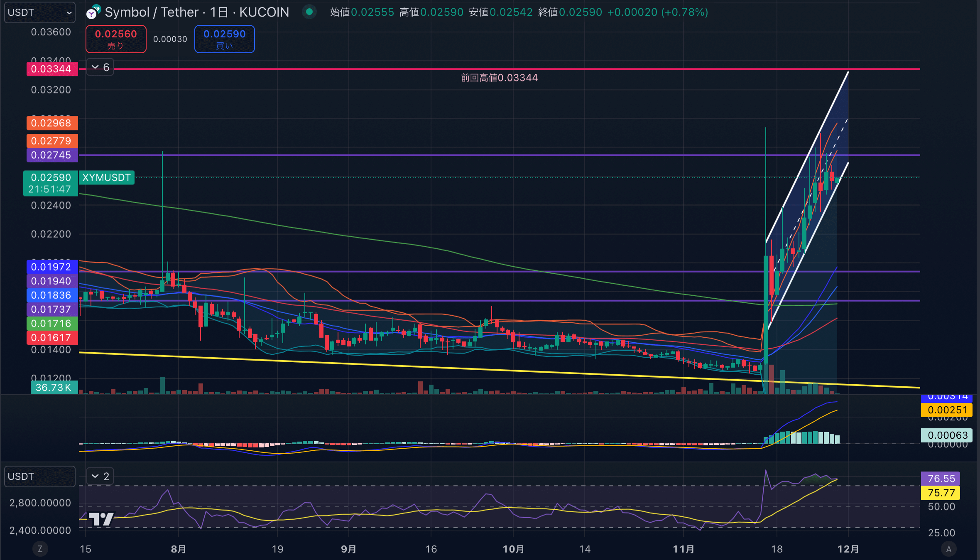980x560 pixels.
Task: Select the 0.01617 red price label
Action: coord(52,337)
